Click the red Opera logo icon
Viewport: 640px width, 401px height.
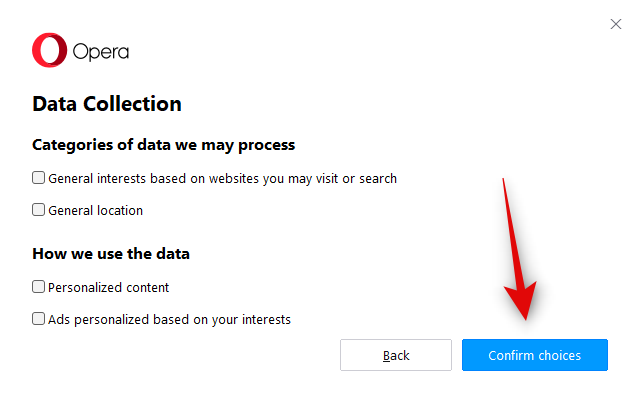[49, 51]
